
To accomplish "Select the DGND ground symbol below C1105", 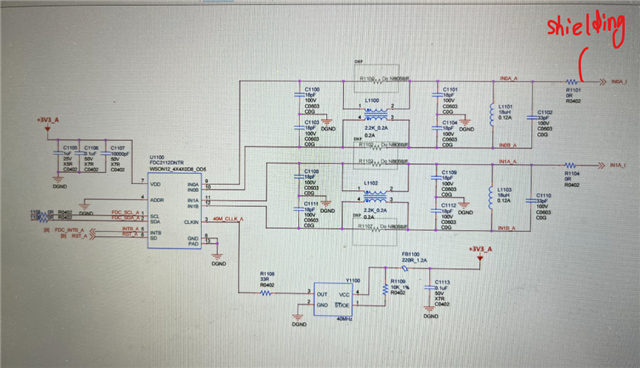I will coord(58,179).
